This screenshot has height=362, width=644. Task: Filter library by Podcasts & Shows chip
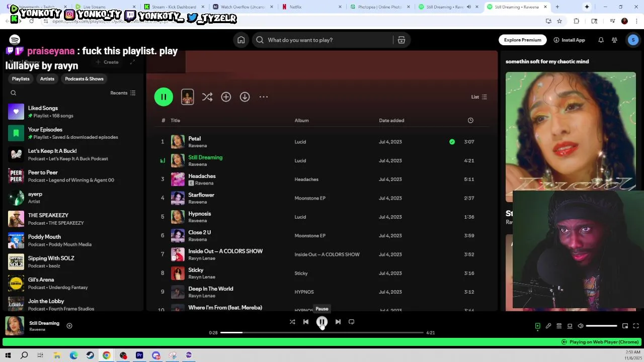coord(84,79)
